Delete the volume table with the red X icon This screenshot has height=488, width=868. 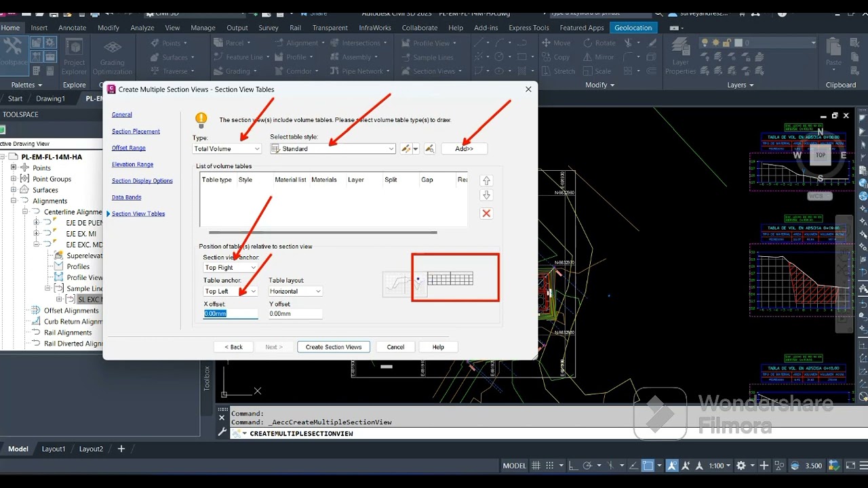[486, 213]
